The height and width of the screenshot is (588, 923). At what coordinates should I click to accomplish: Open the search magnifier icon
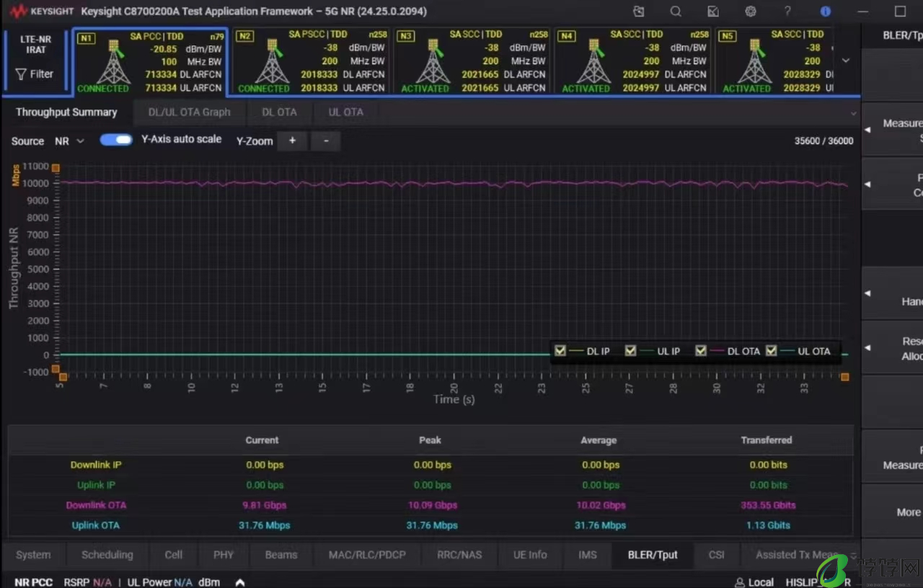pos(676,12)
